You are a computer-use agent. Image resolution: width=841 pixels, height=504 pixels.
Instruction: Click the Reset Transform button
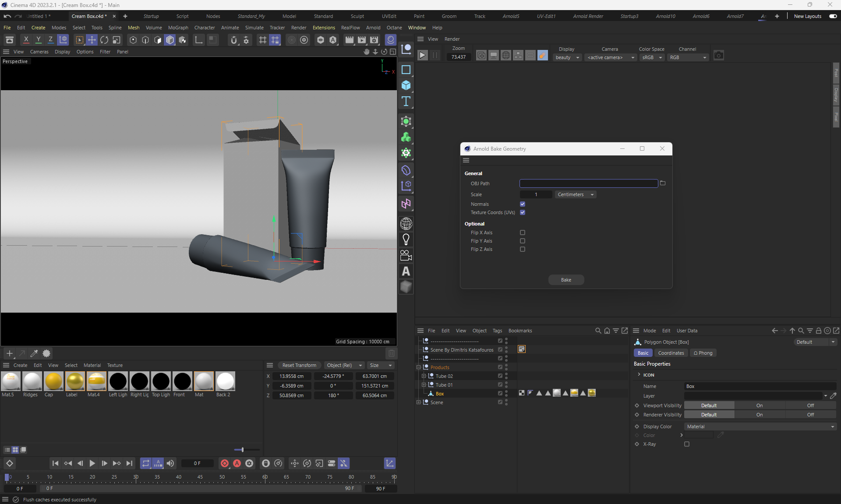click(x=299, y=365)
